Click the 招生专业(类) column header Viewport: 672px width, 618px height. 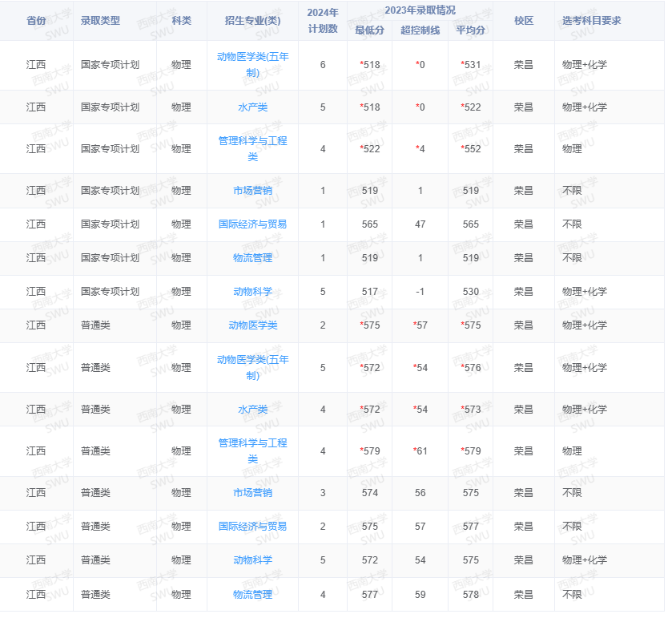pyautogui.click(x=256, y=21)
